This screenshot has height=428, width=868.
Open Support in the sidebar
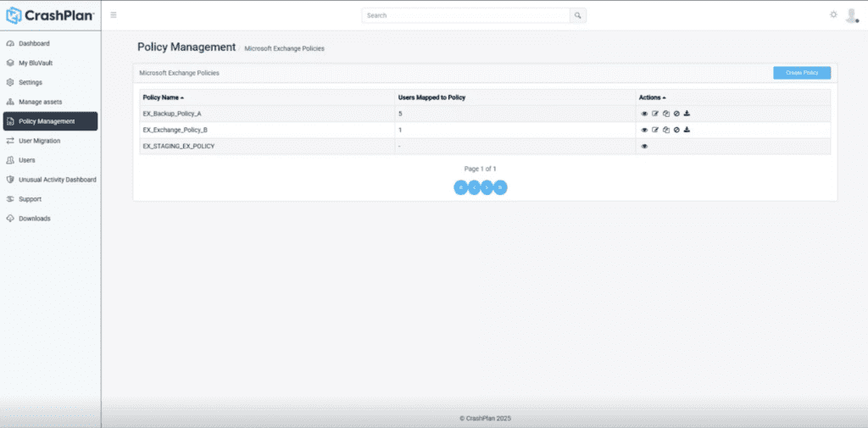pyautogui.click(x=50, y=199)
